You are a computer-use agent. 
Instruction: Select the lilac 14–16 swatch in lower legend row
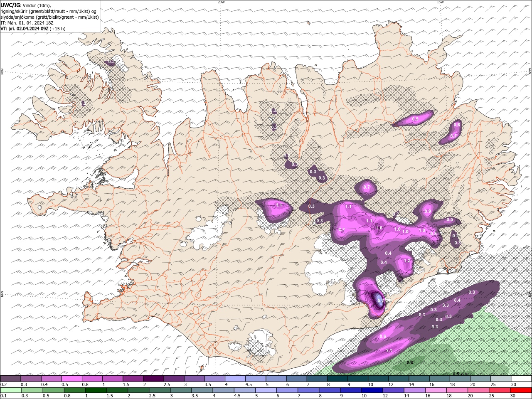tap(415, 390)
